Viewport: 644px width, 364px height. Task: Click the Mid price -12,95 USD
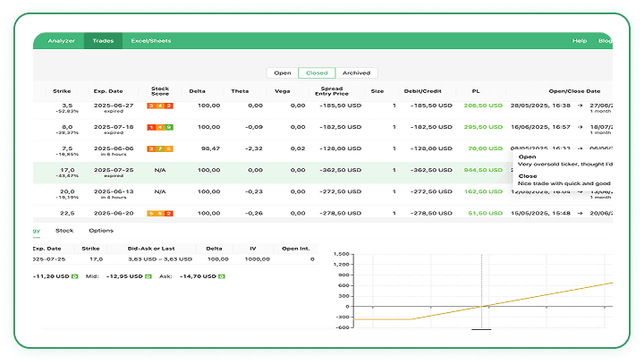tap(124, 276)
